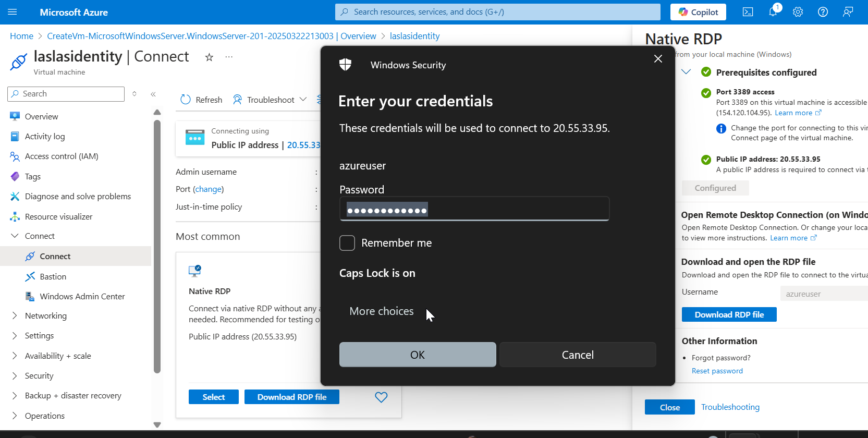868x438 pixels.
Task: Open the feedback icon in top bar
Action: [x=848, y=12]
